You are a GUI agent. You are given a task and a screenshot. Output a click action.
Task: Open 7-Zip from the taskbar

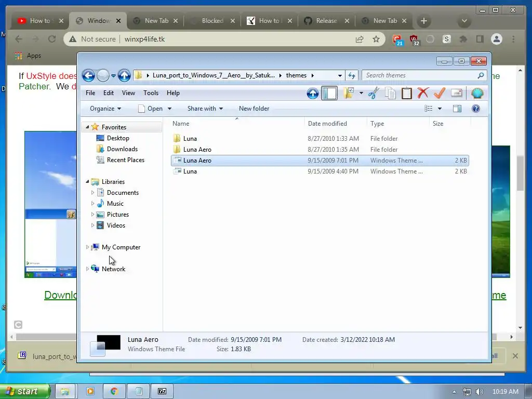162,391
